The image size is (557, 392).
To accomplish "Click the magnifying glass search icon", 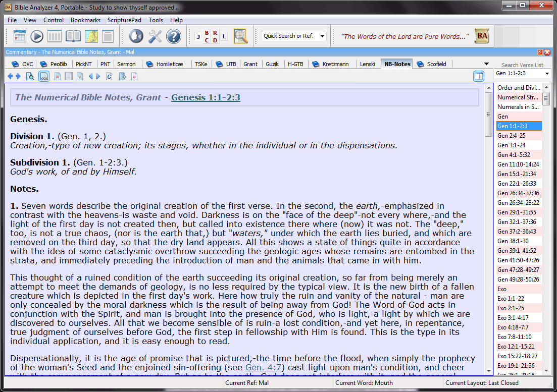I will [240, 36].
